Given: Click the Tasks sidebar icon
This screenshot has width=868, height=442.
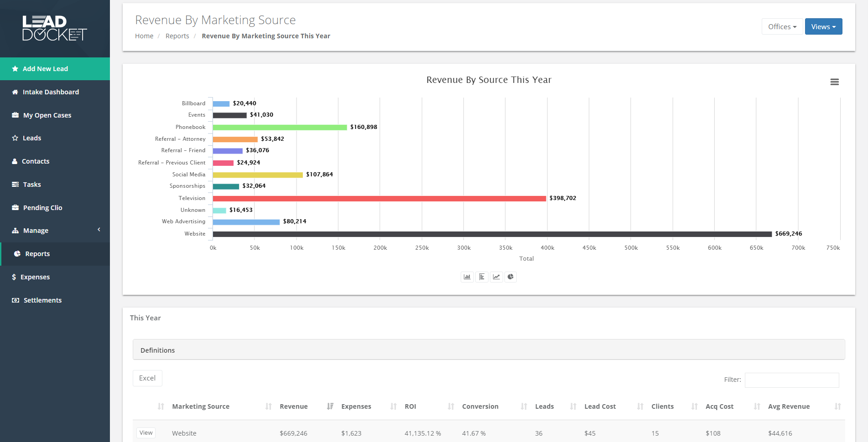Looking at the screenshot, I should pos(15,184).
